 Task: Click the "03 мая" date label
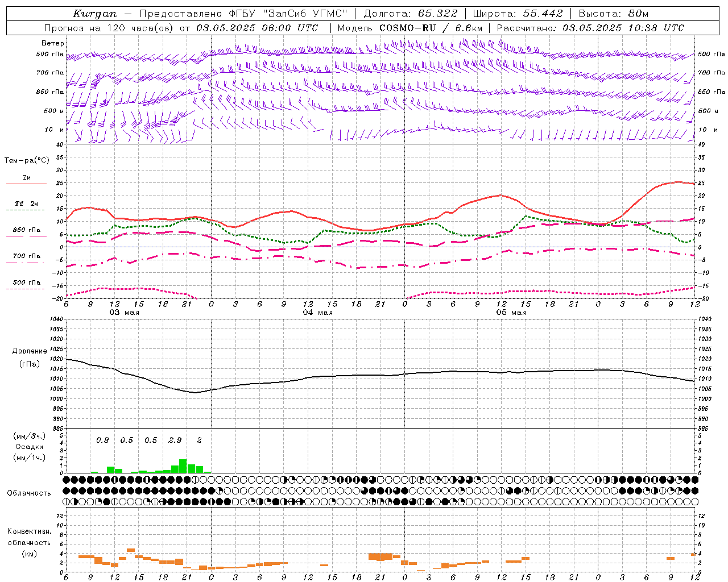(125, 313)
